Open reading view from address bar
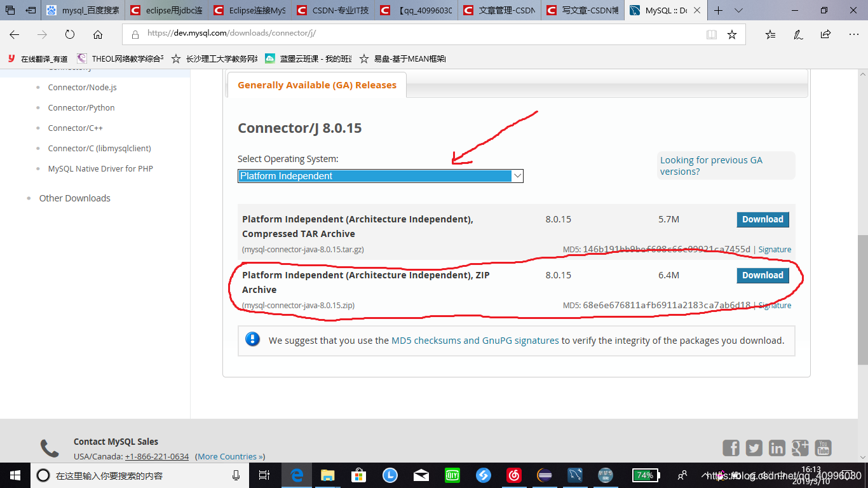 click(x=712, y=34)
